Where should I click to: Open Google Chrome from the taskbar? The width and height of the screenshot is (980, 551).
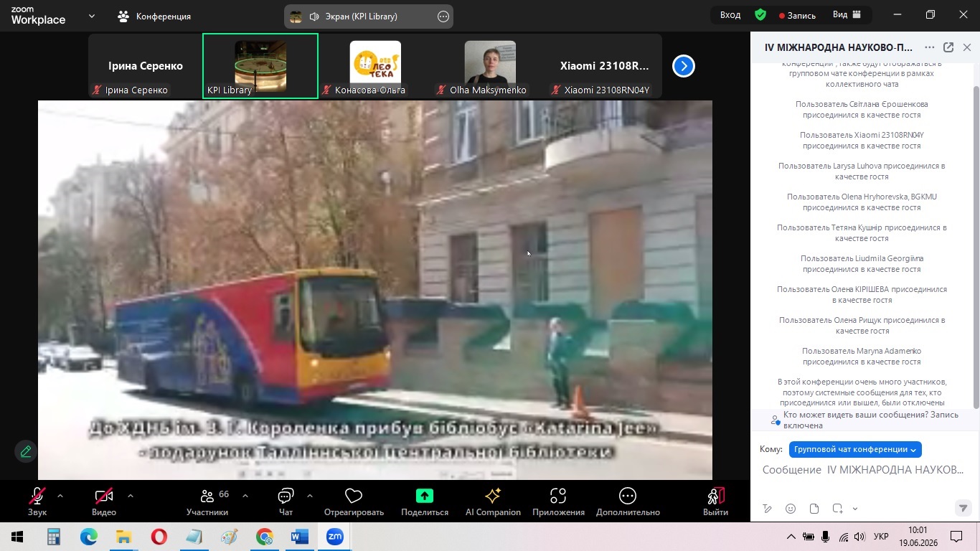[x=265, y=537]
